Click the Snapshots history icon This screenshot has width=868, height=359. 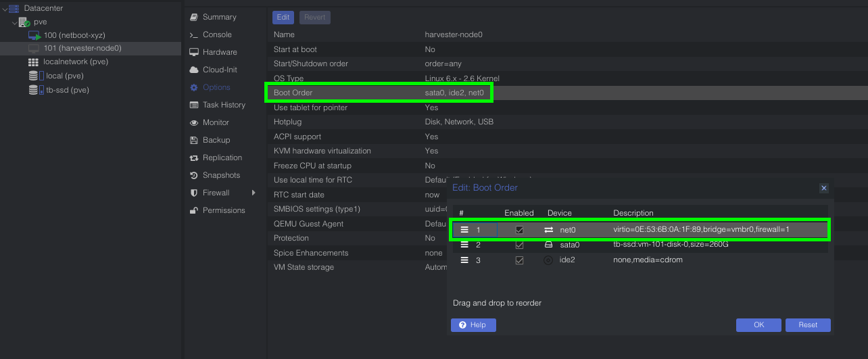pyautogui.click(x=194, y=175)
